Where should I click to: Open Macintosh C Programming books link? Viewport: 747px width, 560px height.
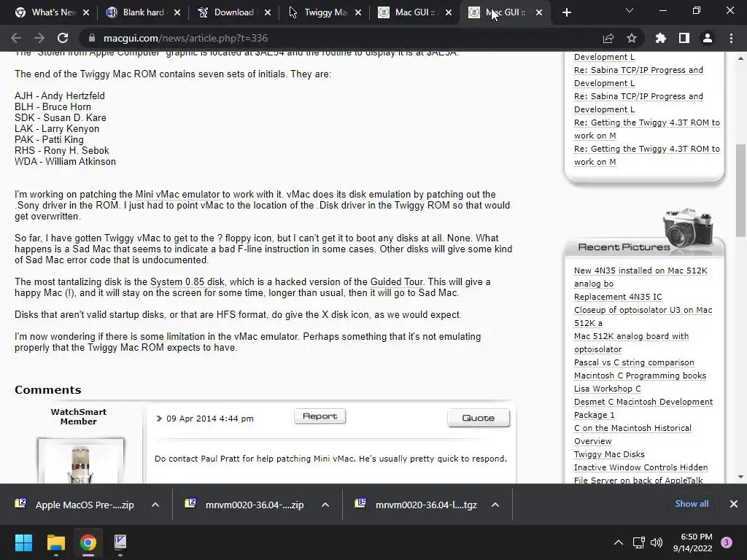tap(640, 376)
